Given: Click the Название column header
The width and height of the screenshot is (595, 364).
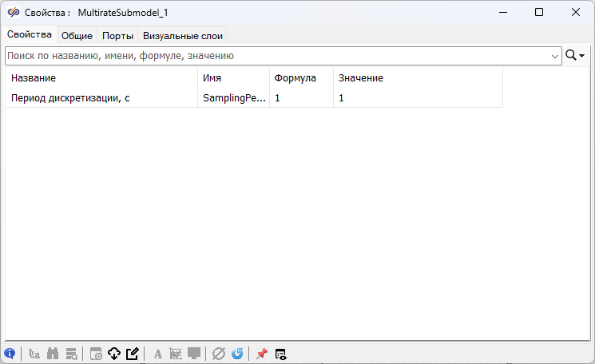Looking at the screenshot, I should [101, 78].
